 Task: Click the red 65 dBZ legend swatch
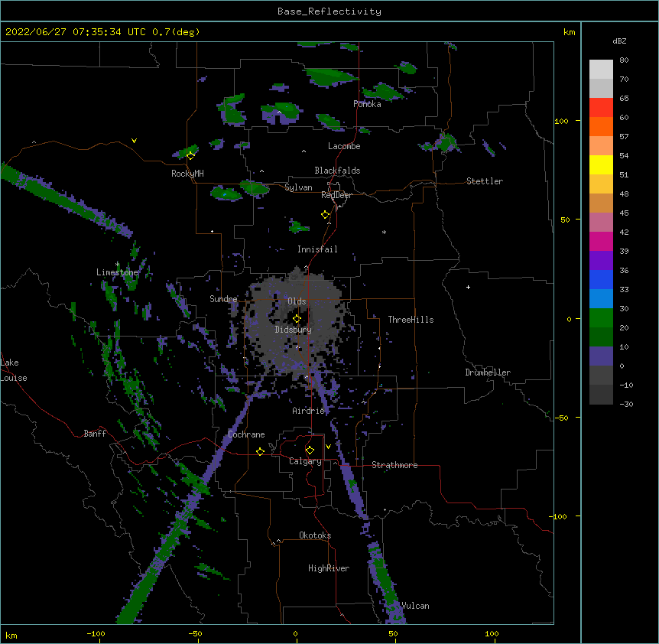pos(601,107)
